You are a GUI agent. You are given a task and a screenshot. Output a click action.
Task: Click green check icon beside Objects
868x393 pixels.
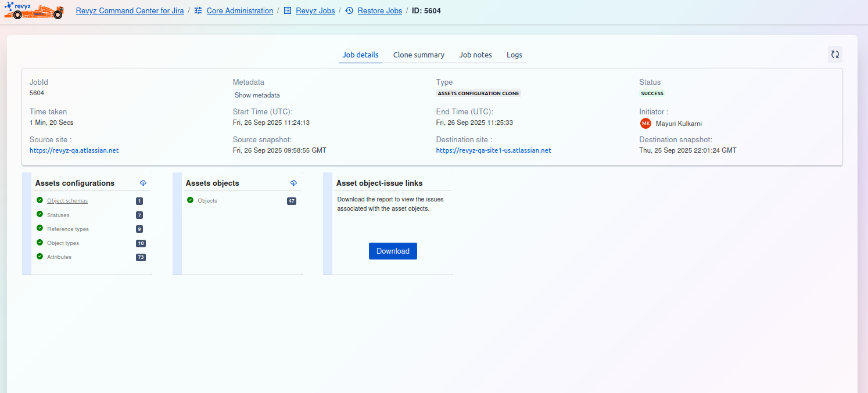190,200
